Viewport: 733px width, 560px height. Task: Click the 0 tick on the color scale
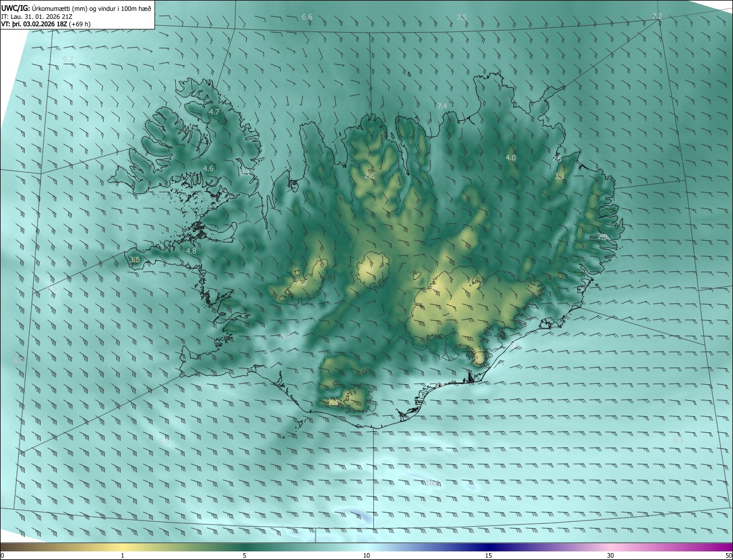coord(2,555)
